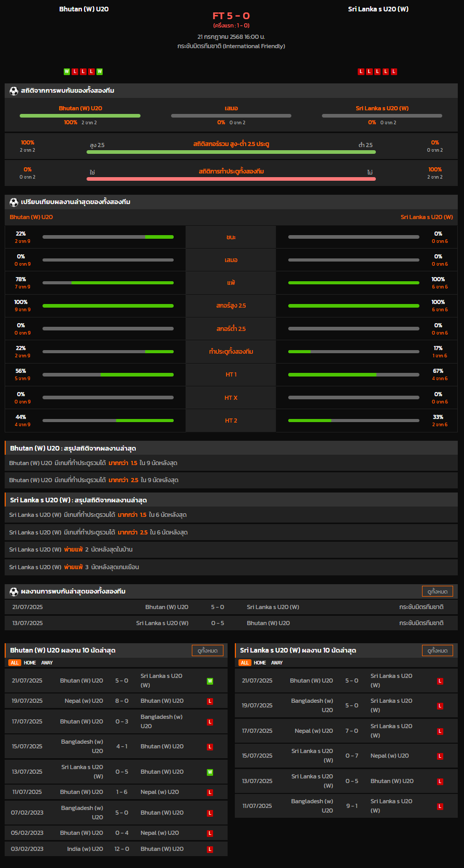This screenshot has height=868, width=464.
Task: Click green over-under 2.5 goals total bar
Action: [x=231, y=152]
